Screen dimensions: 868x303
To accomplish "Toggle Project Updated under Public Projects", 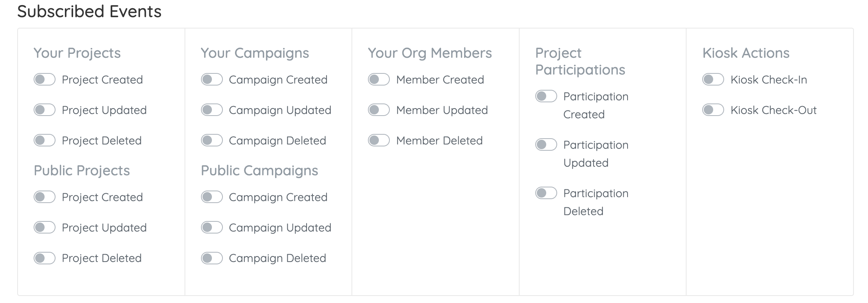I will (45, 228).
